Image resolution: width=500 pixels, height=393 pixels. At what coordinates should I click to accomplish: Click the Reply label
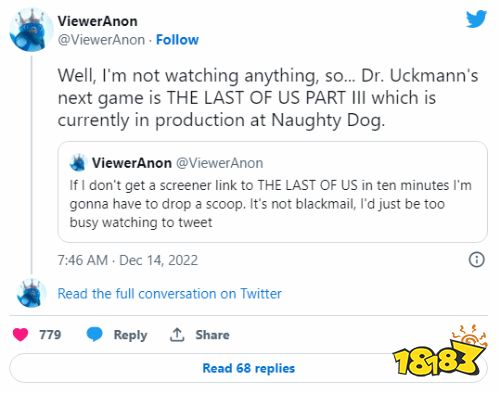click(x=130, y=335)
